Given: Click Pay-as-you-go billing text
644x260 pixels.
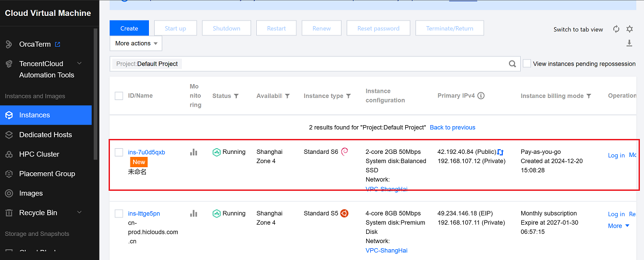Looking at the screenshot, I should (541, 152).
